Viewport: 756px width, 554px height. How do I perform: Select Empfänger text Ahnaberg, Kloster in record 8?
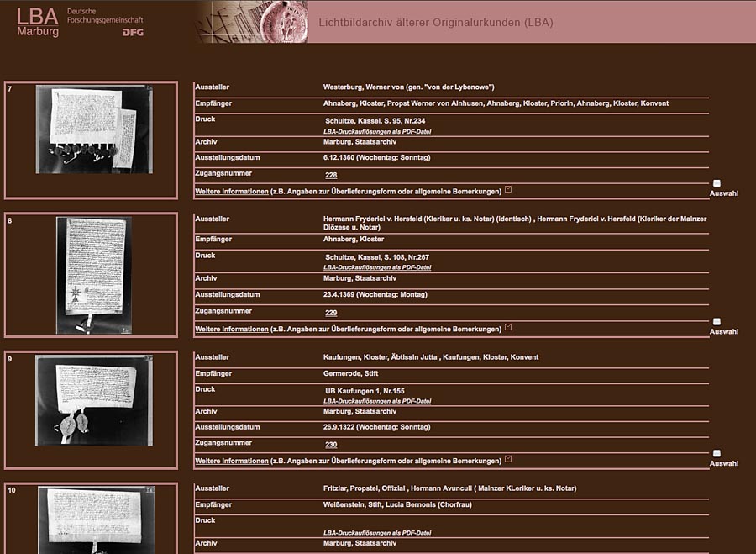coord(354,239)
